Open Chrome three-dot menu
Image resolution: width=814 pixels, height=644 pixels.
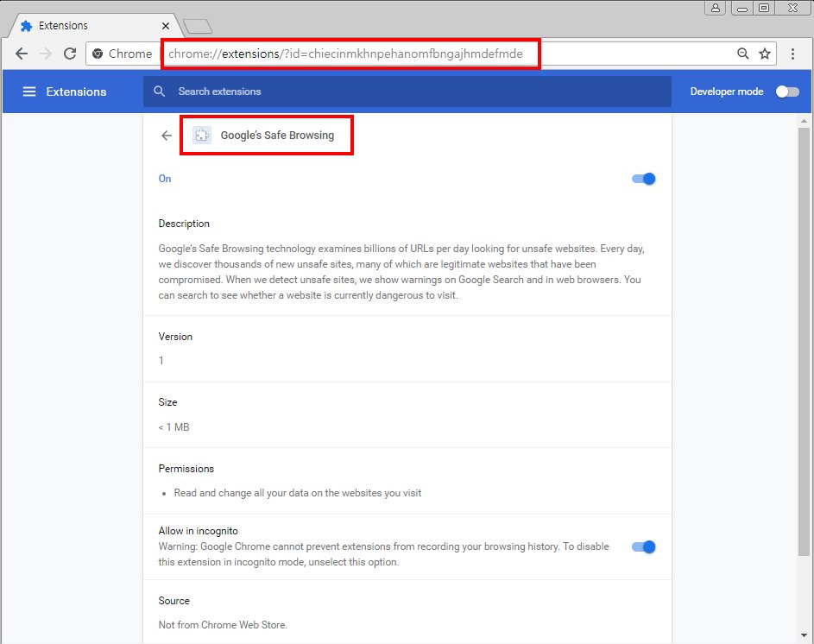[792, 54]
